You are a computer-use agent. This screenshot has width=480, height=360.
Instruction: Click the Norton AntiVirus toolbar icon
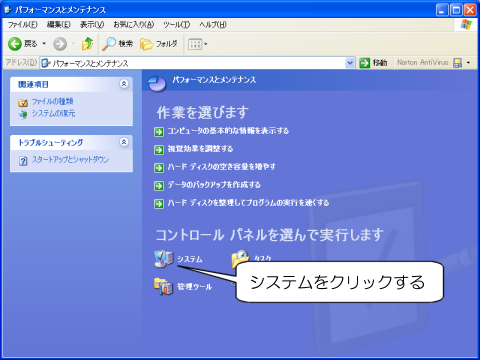point(458,63)
